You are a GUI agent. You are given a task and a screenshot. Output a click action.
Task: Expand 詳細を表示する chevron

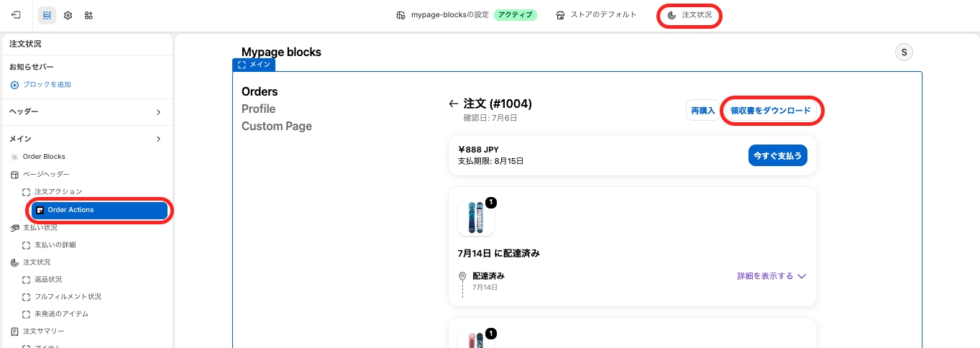pos(802,276)
